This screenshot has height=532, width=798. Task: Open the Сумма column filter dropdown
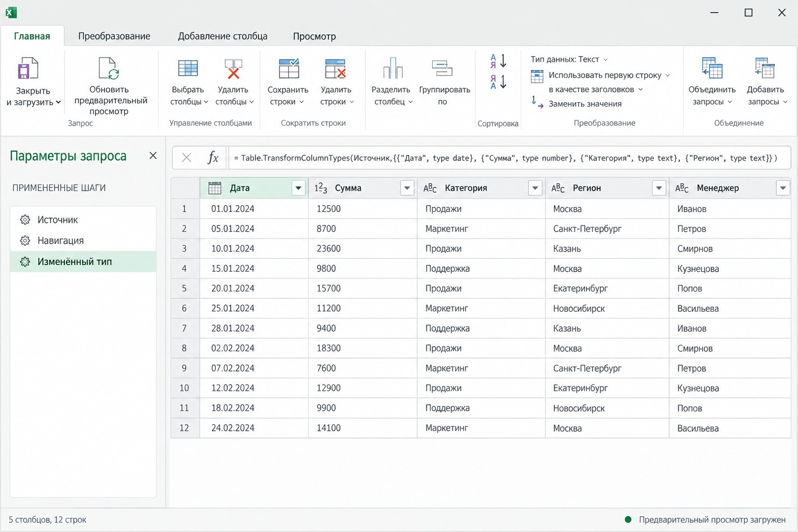(407, 188)
